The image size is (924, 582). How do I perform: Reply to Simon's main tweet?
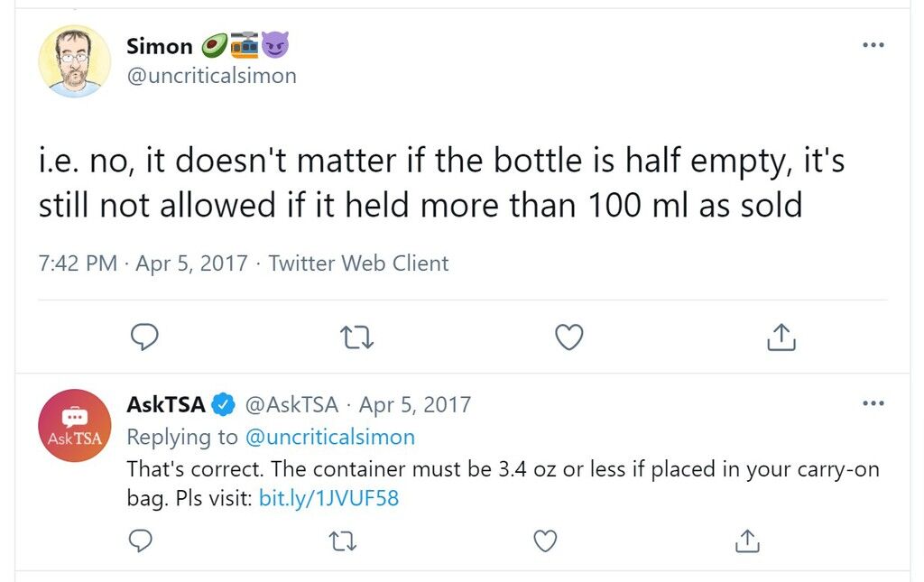click(x=144, y=337)
